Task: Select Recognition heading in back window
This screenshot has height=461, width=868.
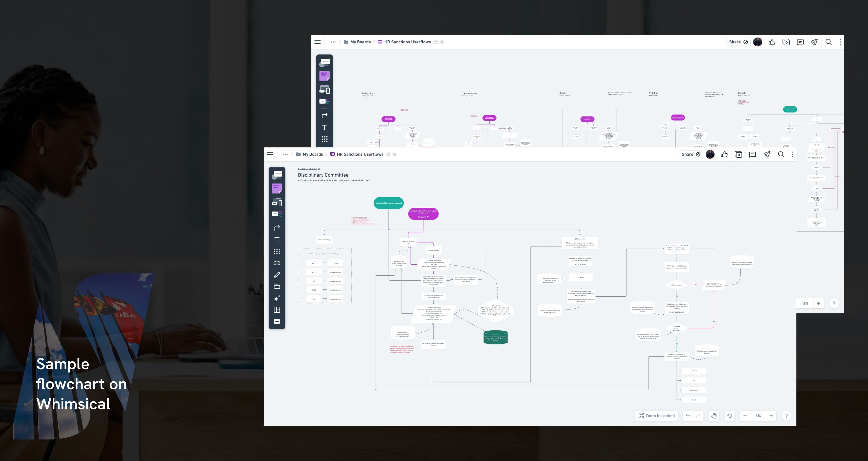Action: click(x=367, y=94)
